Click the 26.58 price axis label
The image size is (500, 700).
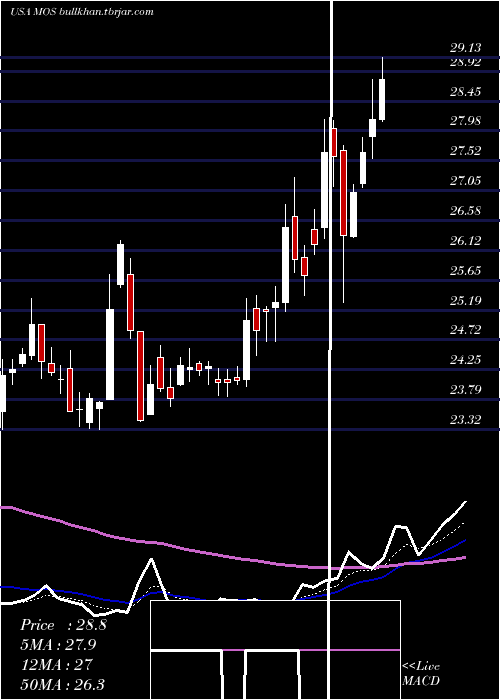coord(466,211)
